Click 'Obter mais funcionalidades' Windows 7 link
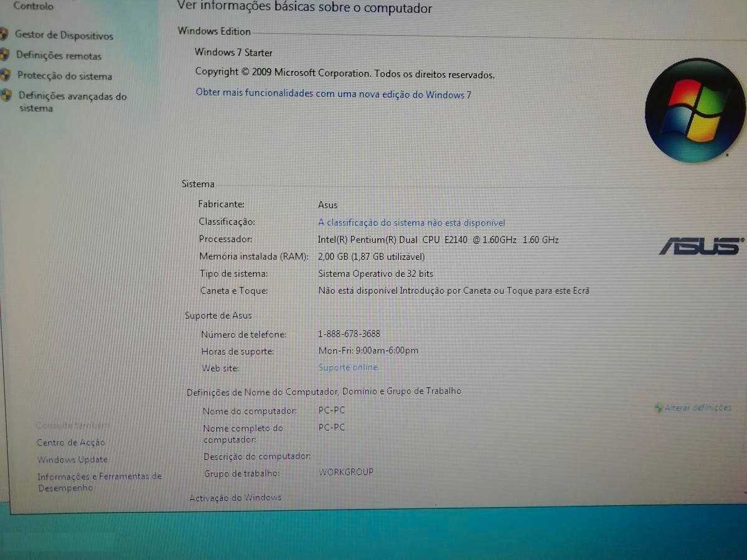Image resolution: width=747 pixels, height=560 pixels. [334, 93]
